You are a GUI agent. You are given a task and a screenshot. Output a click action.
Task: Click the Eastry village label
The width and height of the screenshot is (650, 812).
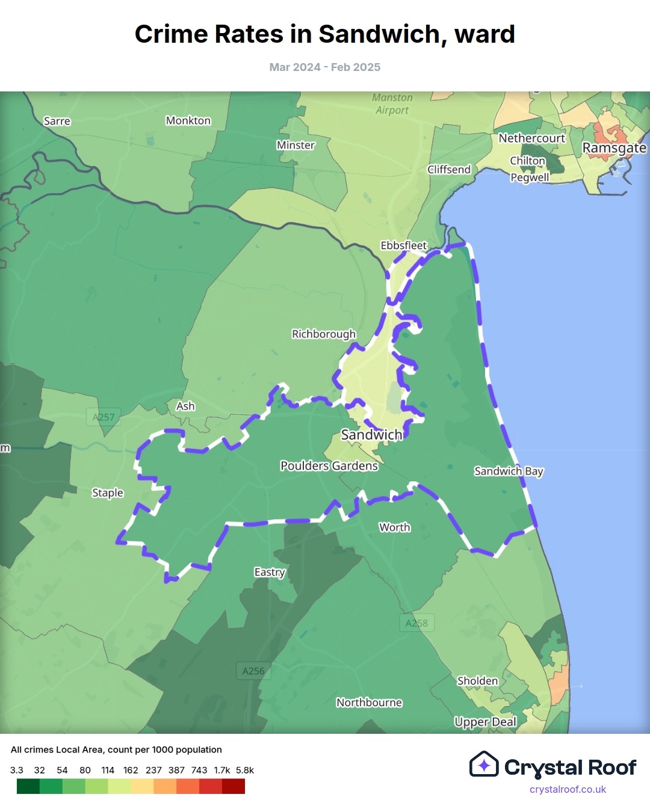click(269, 572)
